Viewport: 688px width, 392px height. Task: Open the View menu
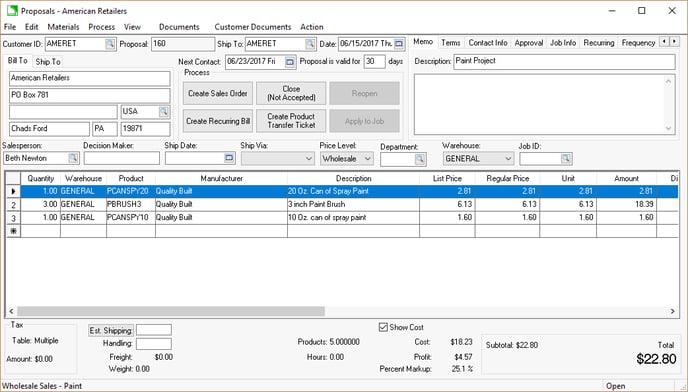pos(132,27)
